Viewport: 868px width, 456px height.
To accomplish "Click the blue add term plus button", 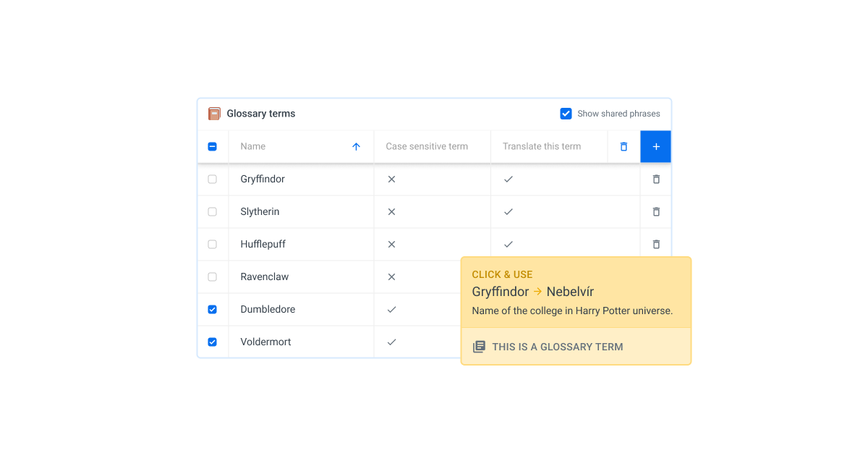I will pyautogui.click(x=655, y=146).
